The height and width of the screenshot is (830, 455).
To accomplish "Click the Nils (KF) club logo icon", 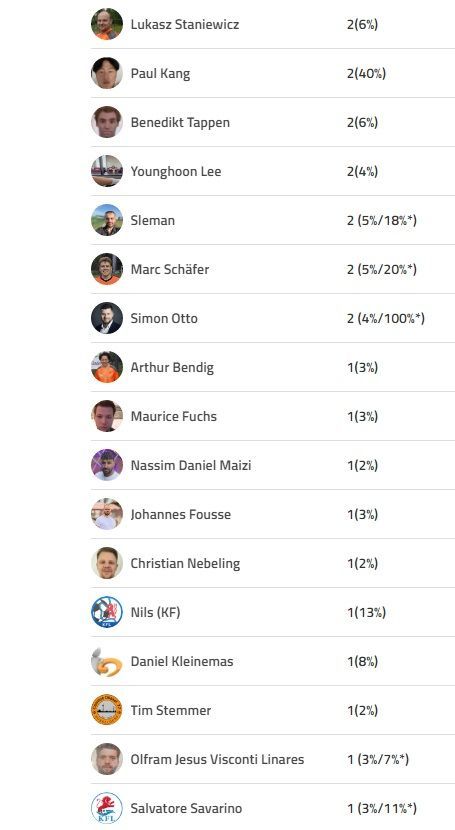I will 107,612.
